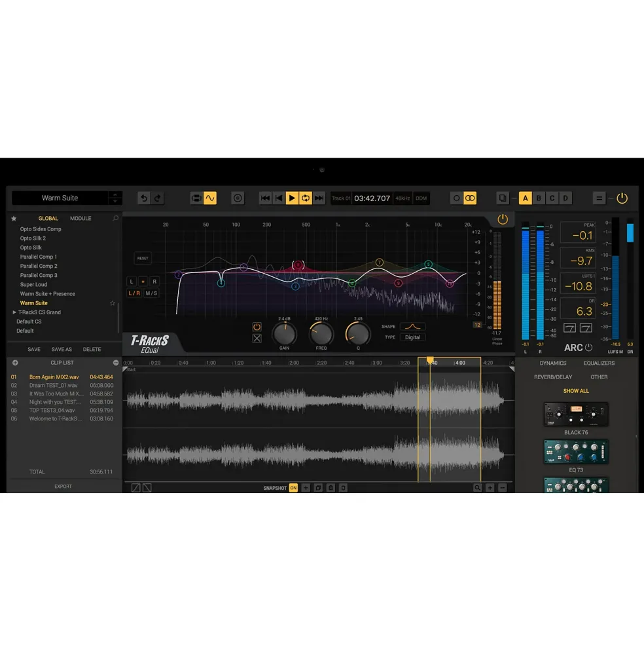Image resolution: width=644 pixels, height=645 pixels.
Task: Click the EXPORT button
Action: [63, 487]
